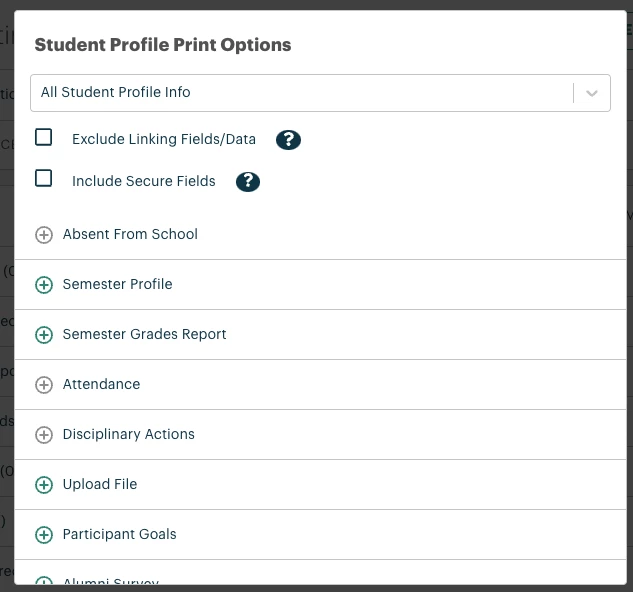Check Include Secure Fields box
633x592 pixels.
point(44,178)
